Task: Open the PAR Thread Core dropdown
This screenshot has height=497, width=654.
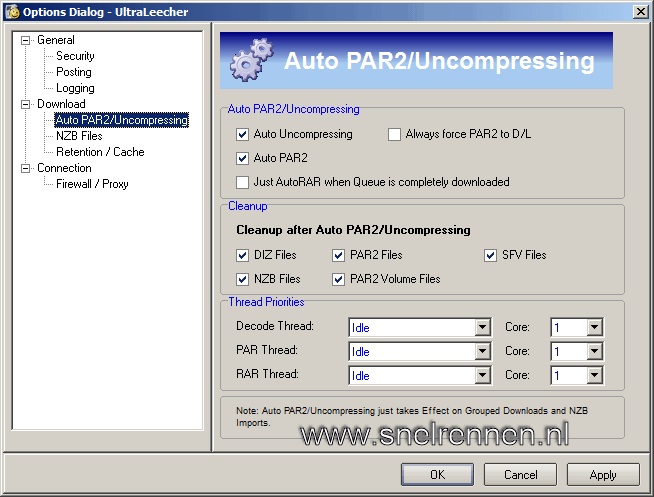Action: pyautogui.click(x=595, y=351)
